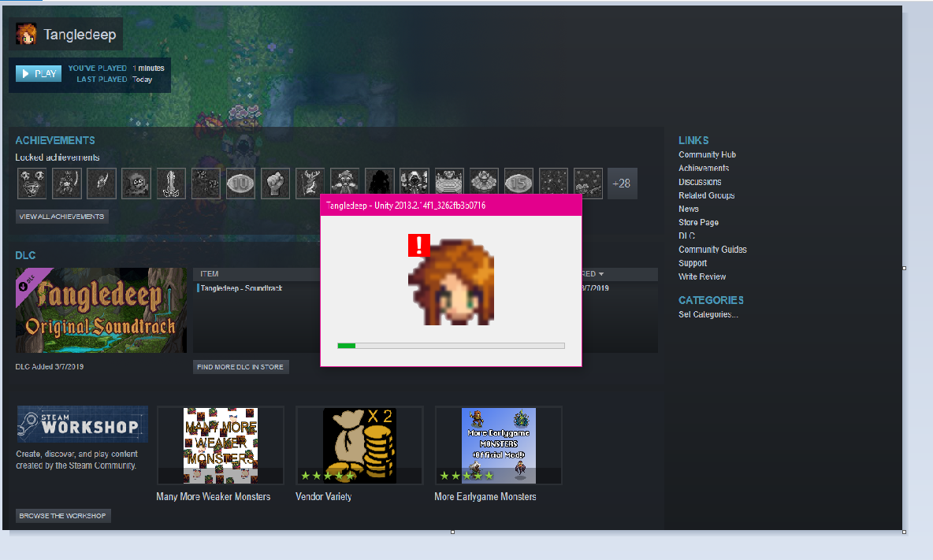Click the More Earlygame Monsters star rating

tap(466, 476)
